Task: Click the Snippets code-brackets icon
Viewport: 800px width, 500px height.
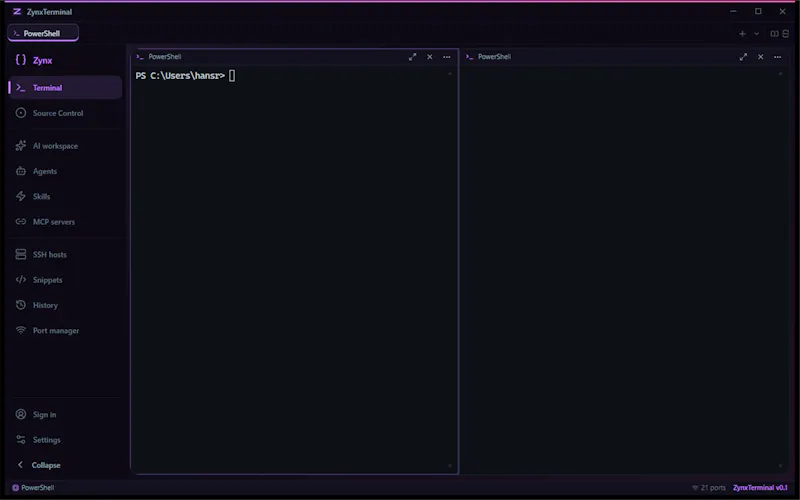Action: [x=21, y=280]
